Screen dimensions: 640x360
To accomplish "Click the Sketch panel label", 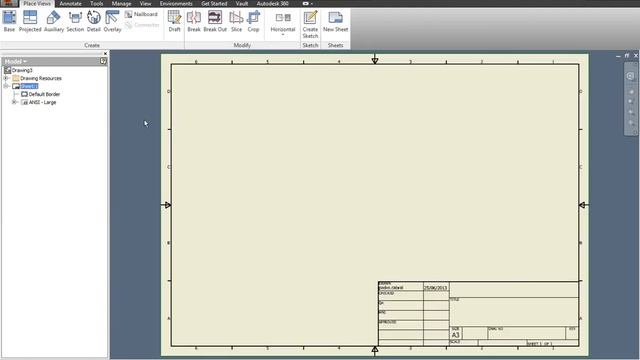I will click(310, 45).
